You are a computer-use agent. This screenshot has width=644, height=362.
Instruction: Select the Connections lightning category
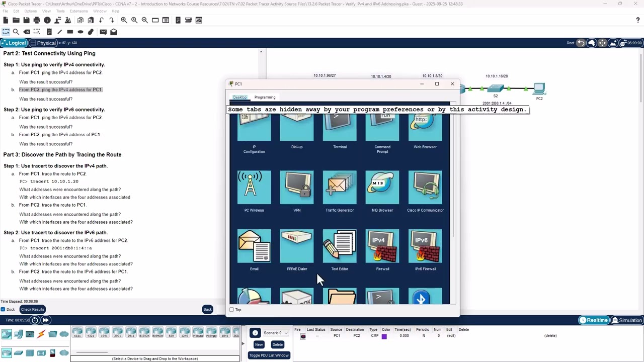pyautogui.click(x=41, y=334)
